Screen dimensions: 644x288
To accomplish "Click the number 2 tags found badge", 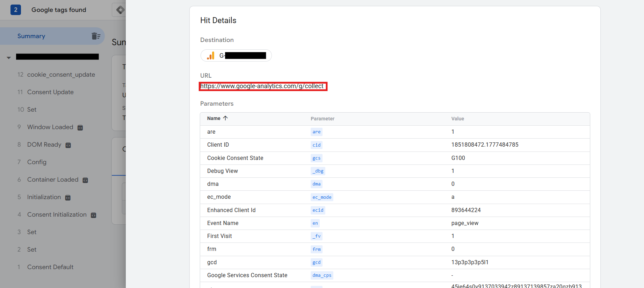I will point(16,10).
